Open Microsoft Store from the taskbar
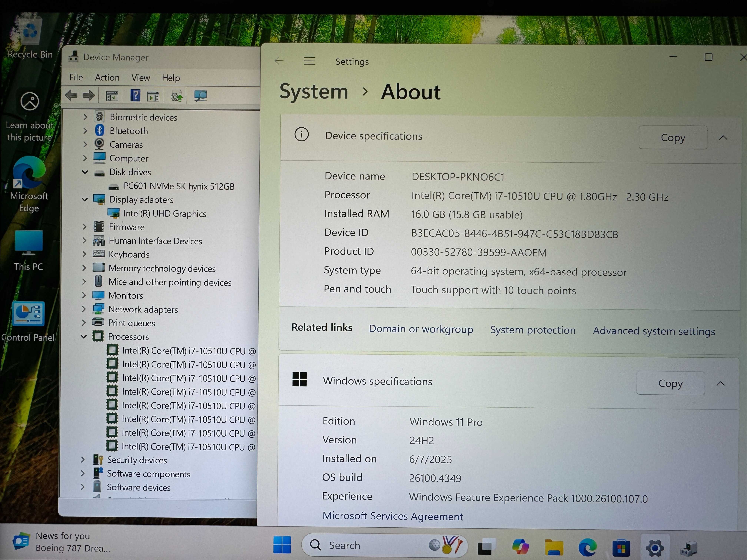 [x=621, y=548]
